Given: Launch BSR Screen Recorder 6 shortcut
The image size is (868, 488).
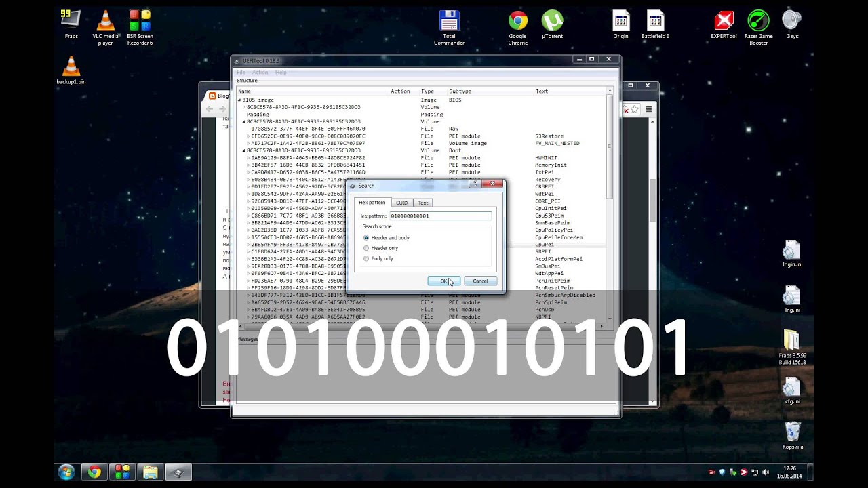Looking at the screenshot, I should [x=140, y=28].
